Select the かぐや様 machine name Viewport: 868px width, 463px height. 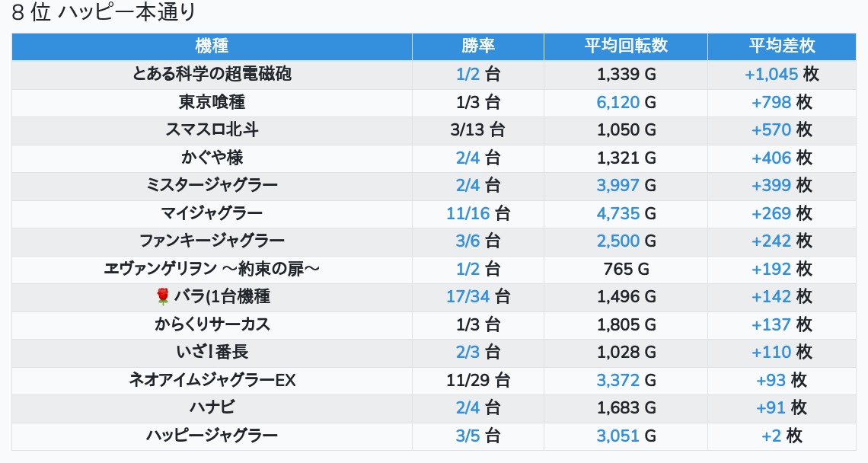(212, 158)
